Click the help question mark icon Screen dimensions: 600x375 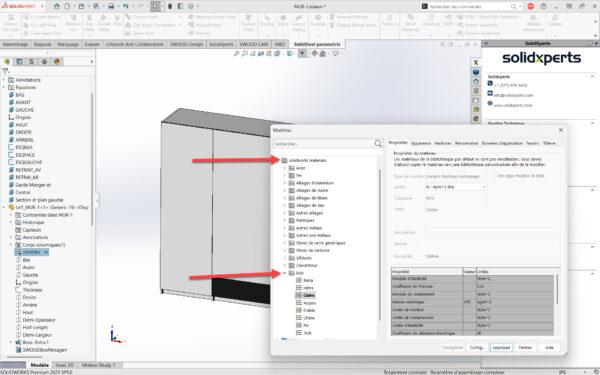[x=543, y=6]
